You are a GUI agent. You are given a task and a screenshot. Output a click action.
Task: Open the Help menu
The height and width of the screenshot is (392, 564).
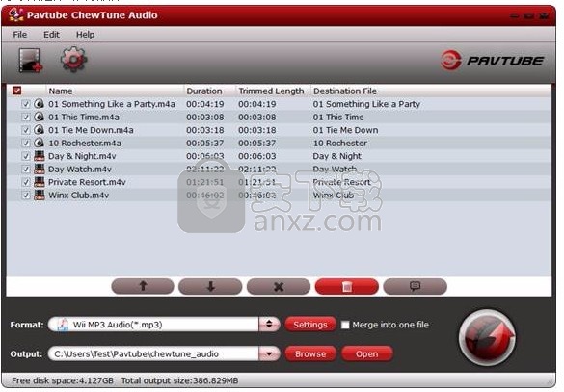click(85, 35)
